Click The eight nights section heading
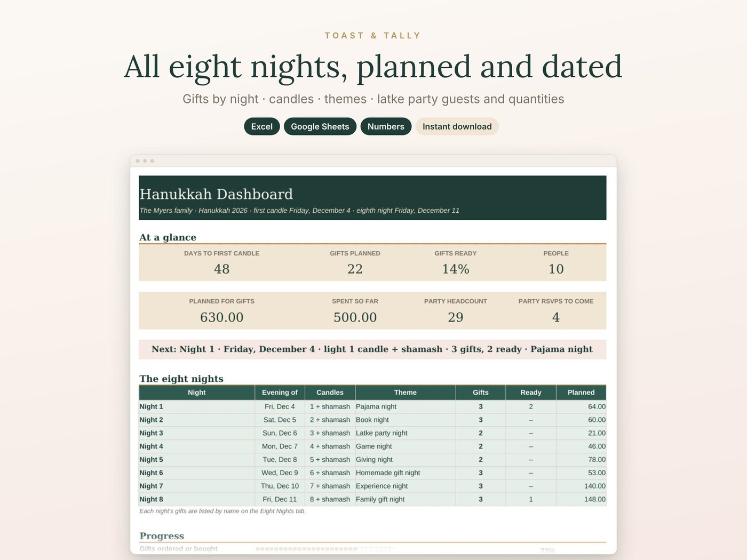The height and width of the screenshot is (560, 747). [181, 379]
